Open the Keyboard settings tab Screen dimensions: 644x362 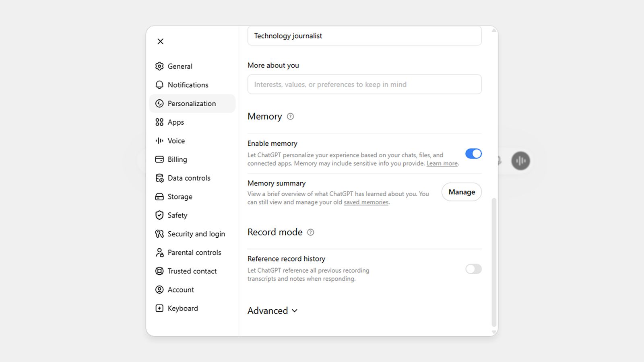192,308
